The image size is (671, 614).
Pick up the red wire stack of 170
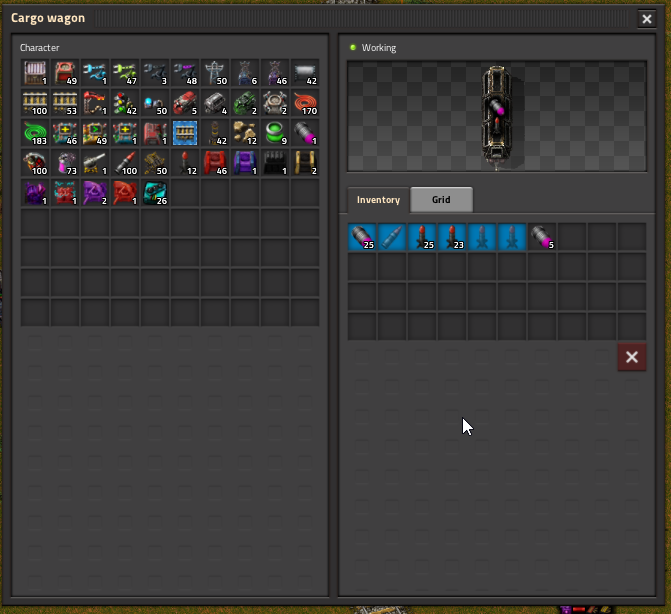[305, 103]
